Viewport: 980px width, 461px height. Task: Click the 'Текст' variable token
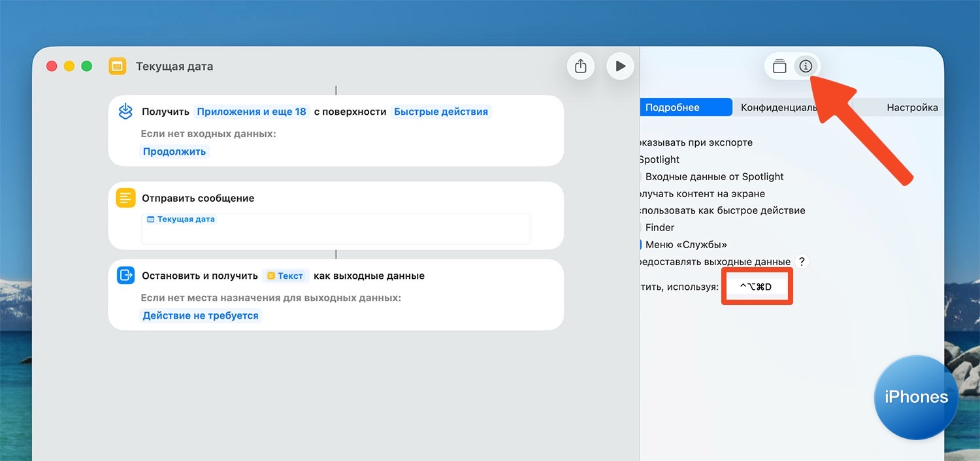(285, 276)
